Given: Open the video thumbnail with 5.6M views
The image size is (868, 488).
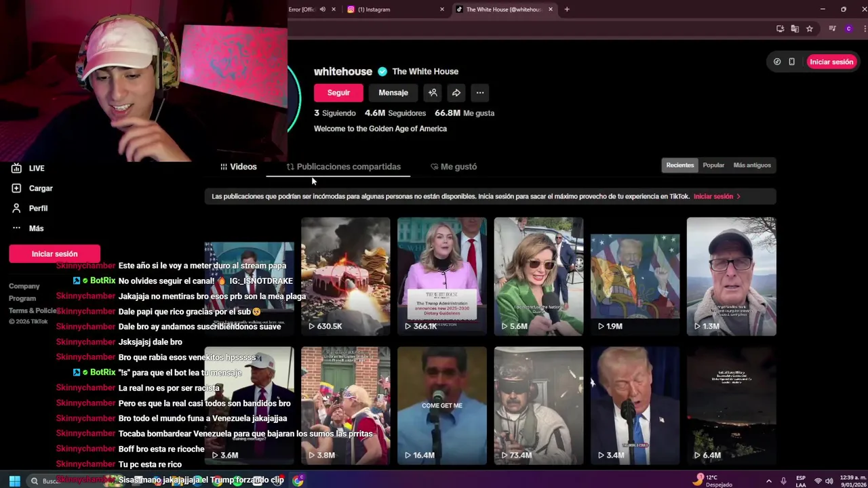Looking at the screenshot, I should [538, 277].
